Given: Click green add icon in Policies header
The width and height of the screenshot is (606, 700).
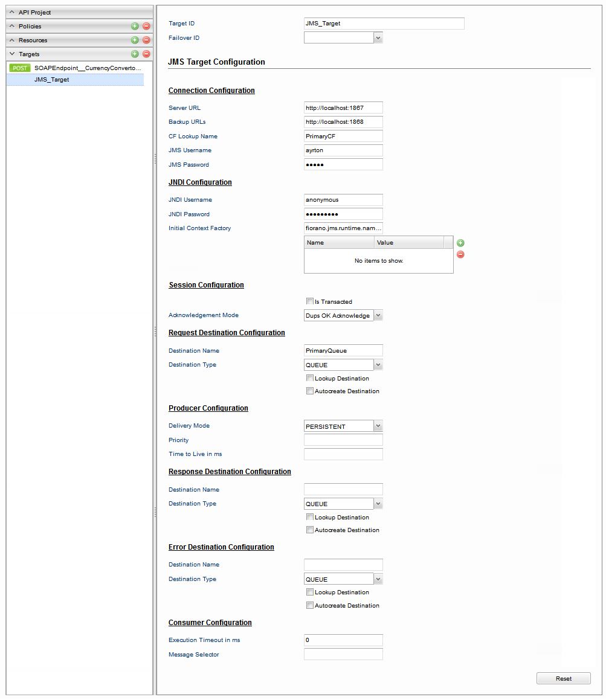Looking at the screenshot, I should point(135,27).
